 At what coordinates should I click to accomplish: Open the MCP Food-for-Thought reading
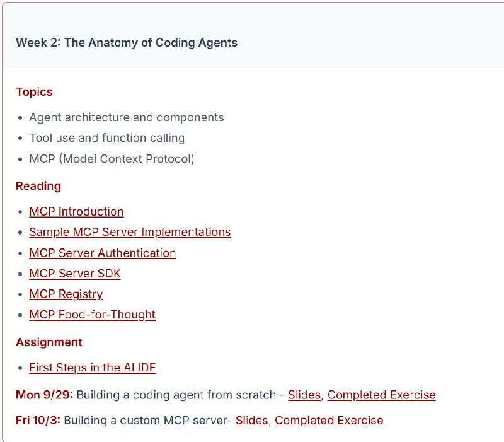tap(92, 315)
